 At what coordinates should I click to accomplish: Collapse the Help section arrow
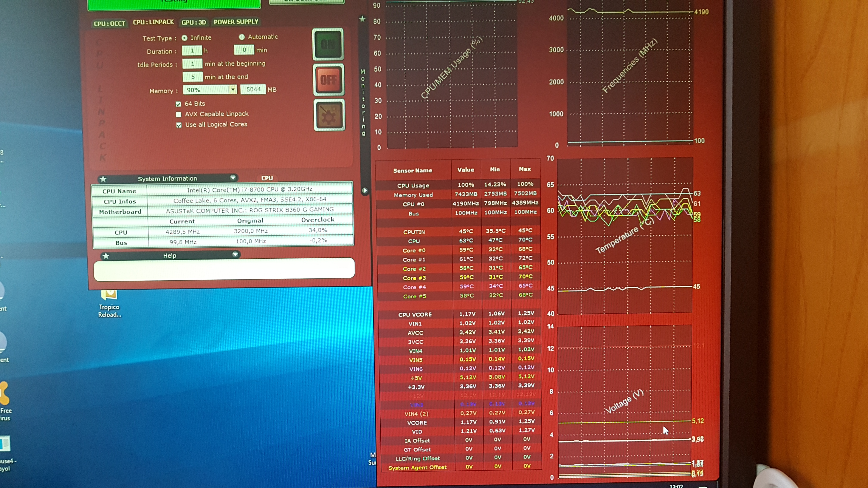point(235,255)
